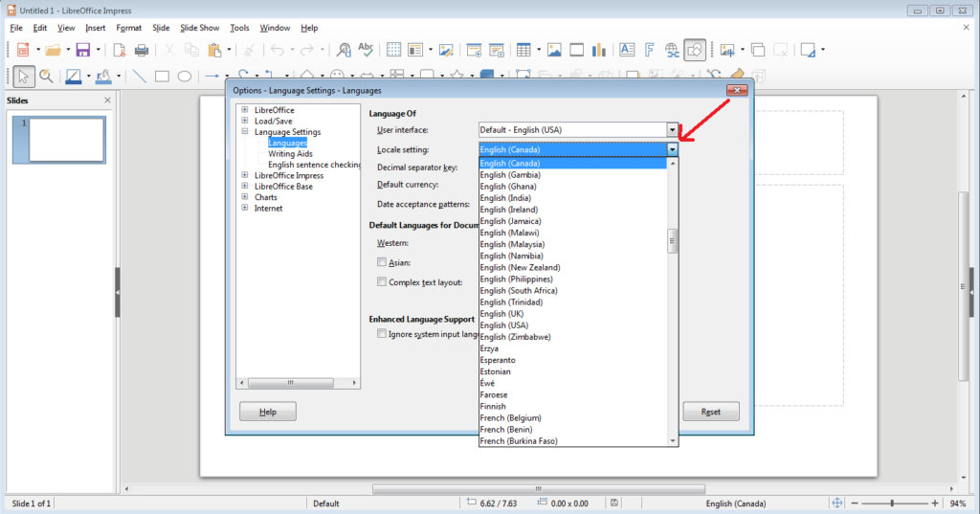Insert a table from toolbar
Screen dimensions: 980x514
pyautogui.click(x=524, y=50)
